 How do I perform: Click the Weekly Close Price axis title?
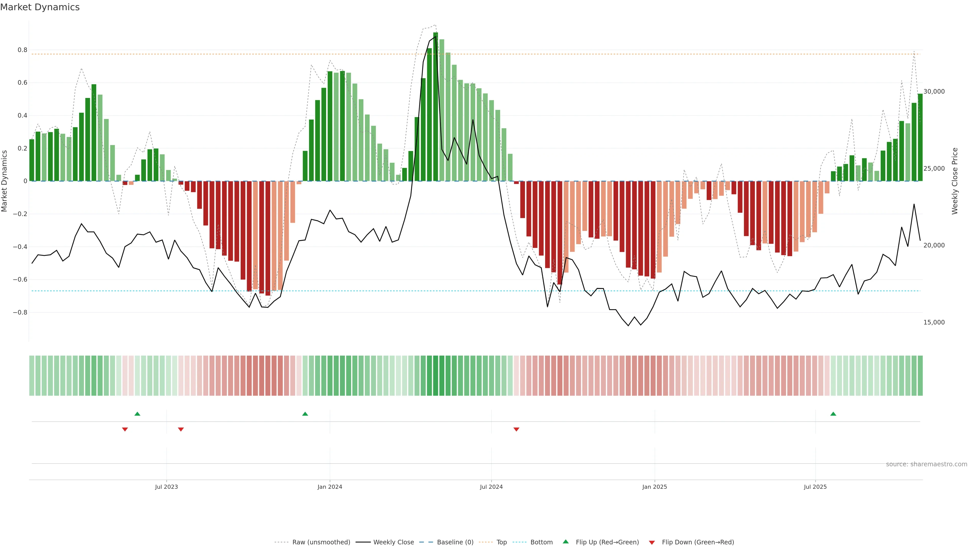955,181
